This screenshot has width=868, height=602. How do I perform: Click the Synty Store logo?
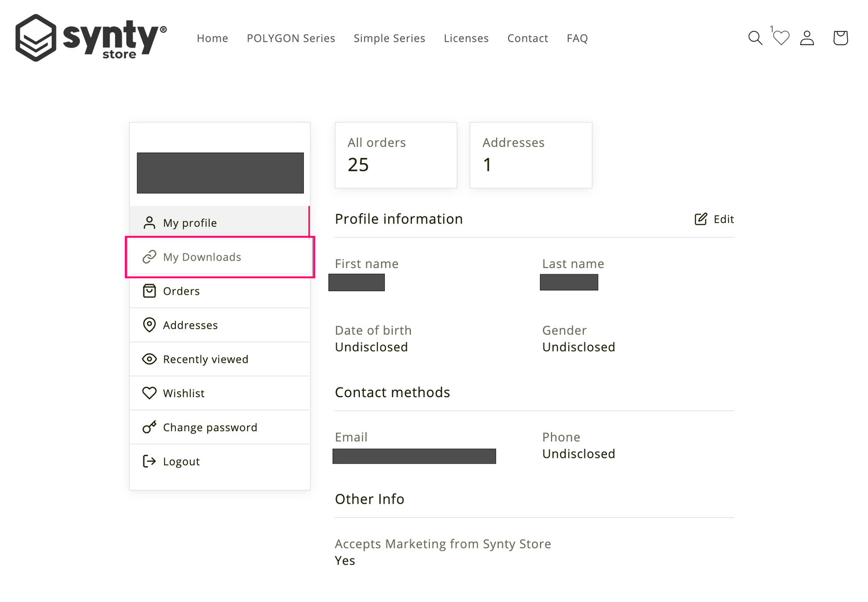click(x=91, y=38)
